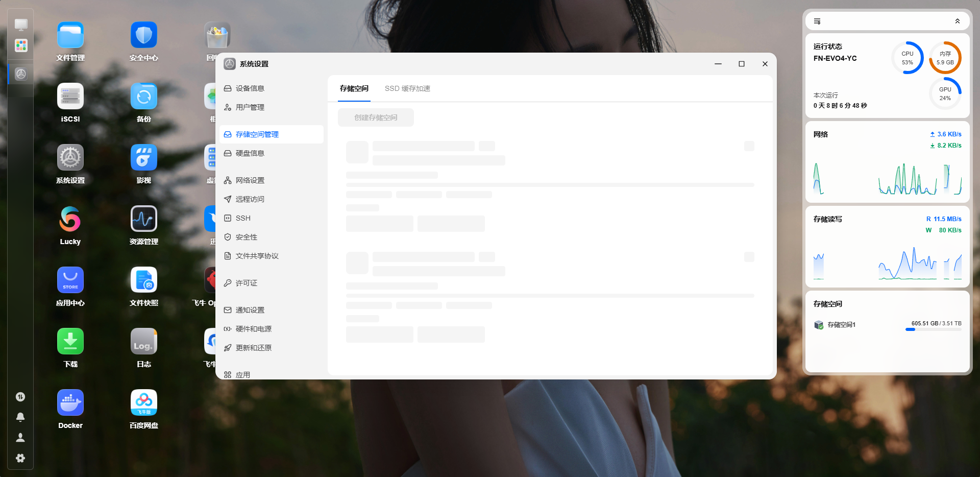
Task: Open 硬件和电源 in settings sidebar
Action: (272, 329)
